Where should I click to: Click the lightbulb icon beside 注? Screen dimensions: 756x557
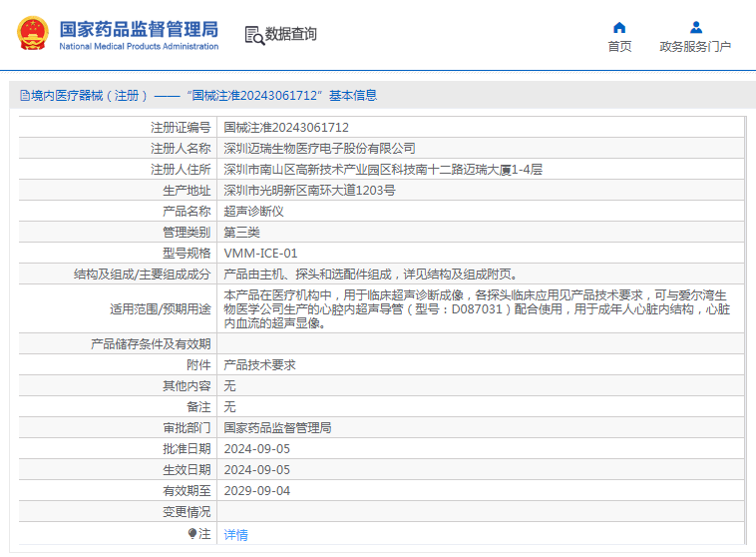click(192, 533)
